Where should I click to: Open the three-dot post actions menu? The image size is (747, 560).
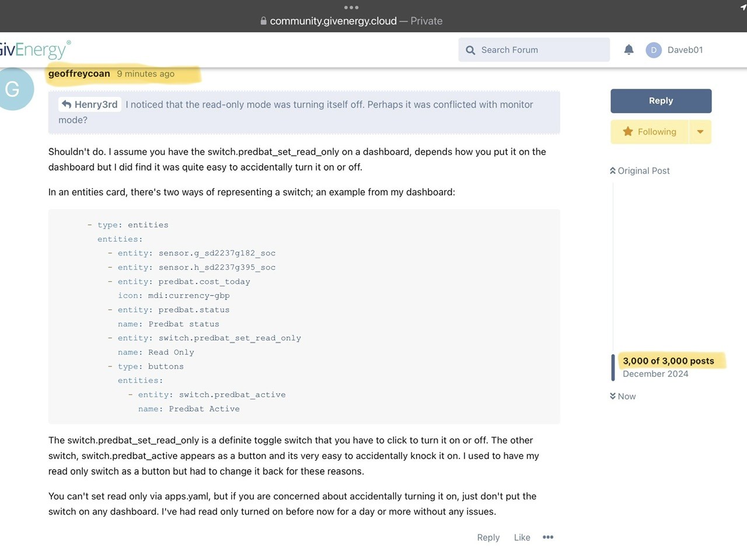pyautogui.click(x=548, y=537)
